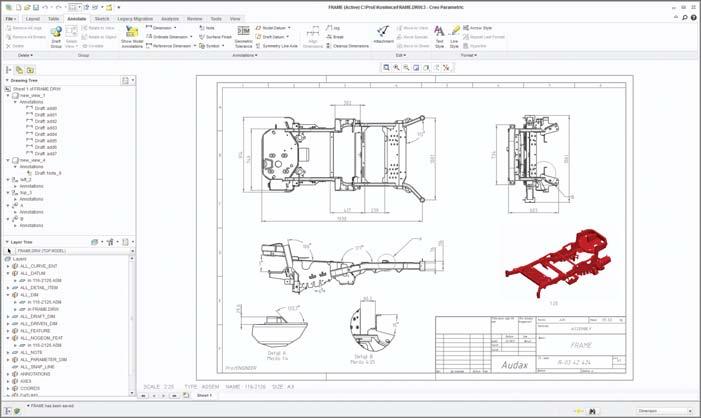This screenshot has width=701, height=418.
Task: Click the red isometric frame view
Action: pyautogui.click(x=559, y=262)
